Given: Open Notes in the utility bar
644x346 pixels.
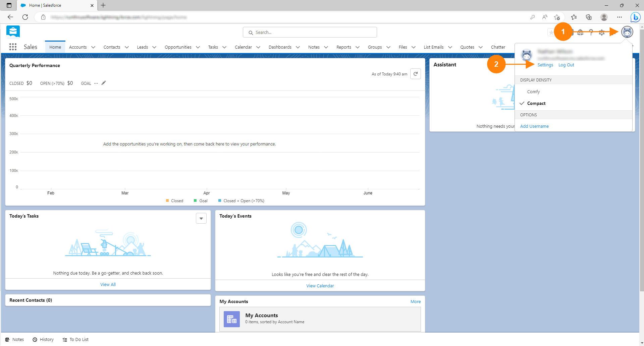Looking at the screenshot, I should pyautogui.click(x=15, y=340).
